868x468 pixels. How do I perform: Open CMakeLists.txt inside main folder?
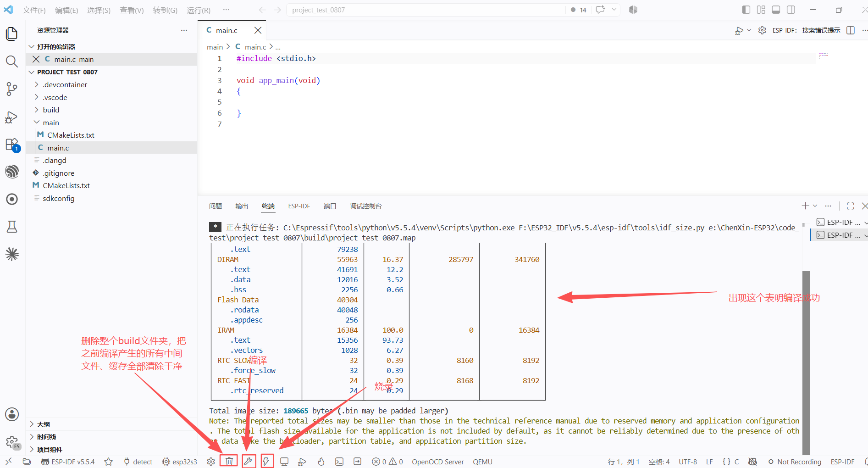click(x=71, y=135)
